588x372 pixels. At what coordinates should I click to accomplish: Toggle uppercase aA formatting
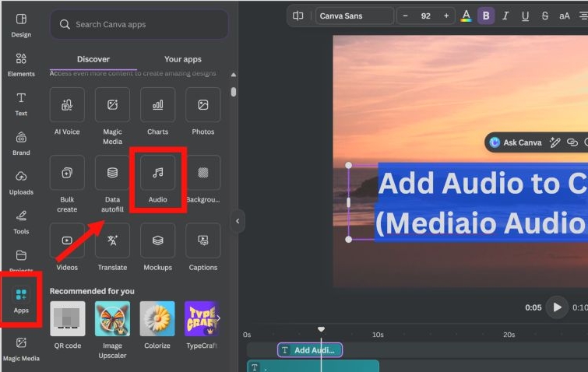tap(565, 16)
